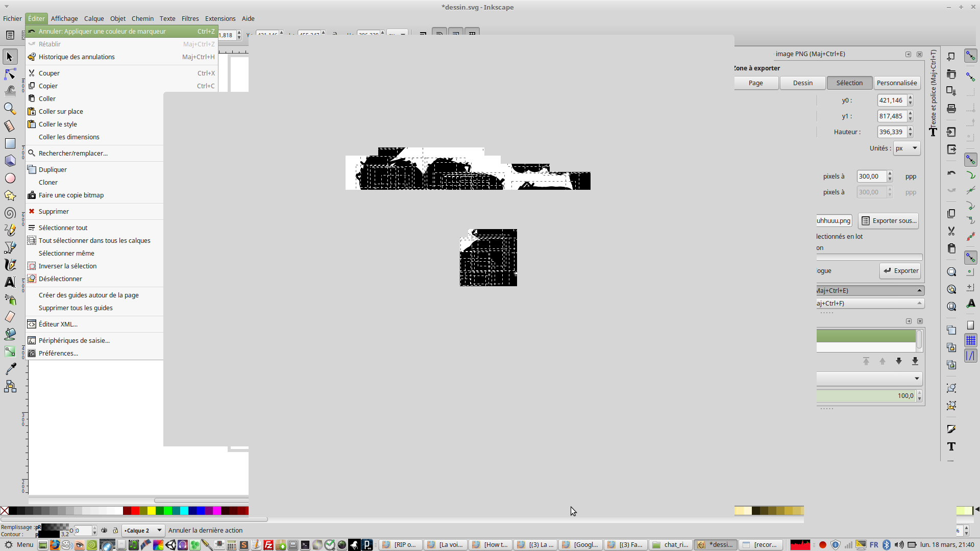Click the y0 value input field
Viewport: 980px width, 551px height.
pos(891,101)
